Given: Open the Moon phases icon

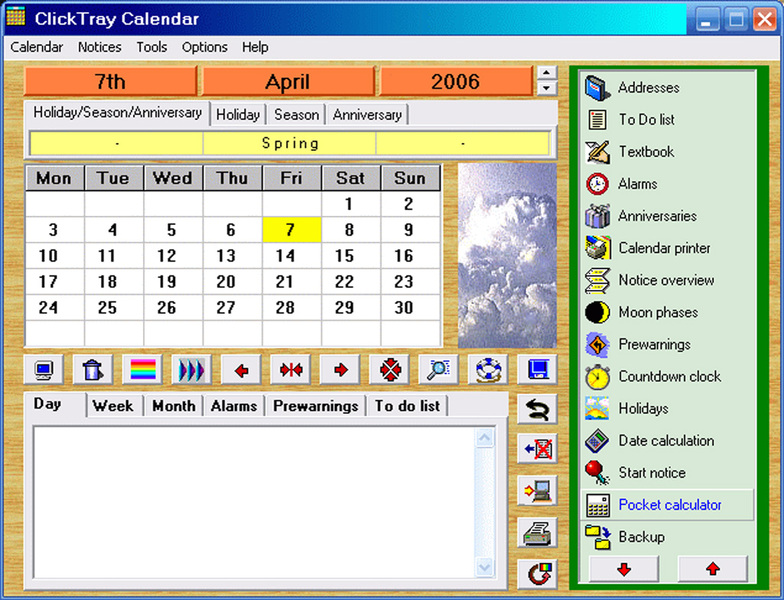Looking at the screenshot, I should click(598, 312).
